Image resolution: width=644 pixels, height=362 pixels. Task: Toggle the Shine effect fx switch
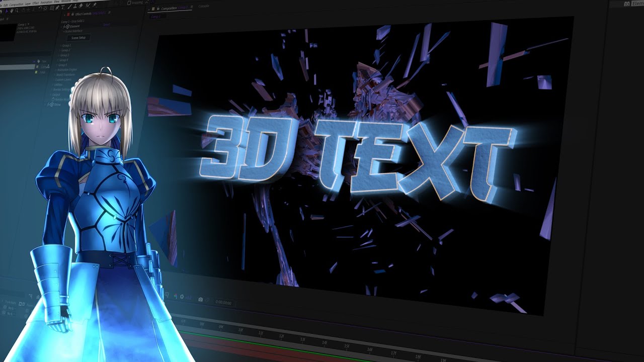[49, 104]
